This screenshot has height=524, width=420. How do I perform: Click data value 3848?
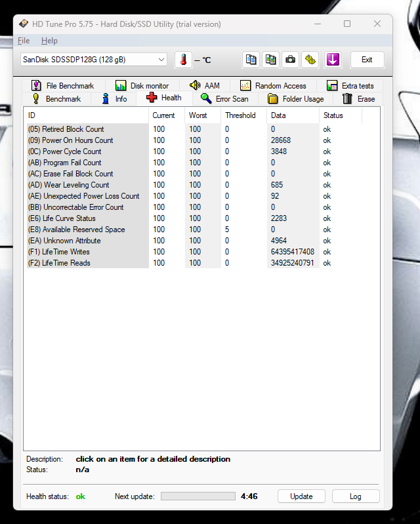[x=279, y=151]
